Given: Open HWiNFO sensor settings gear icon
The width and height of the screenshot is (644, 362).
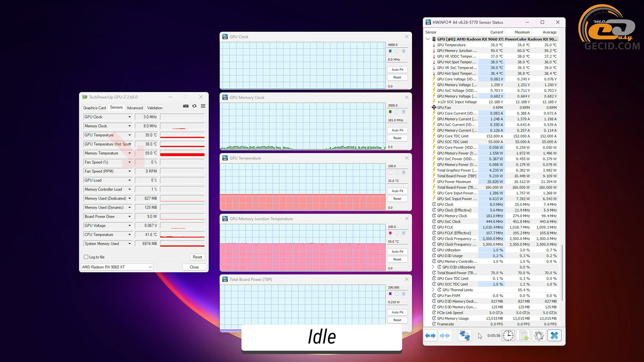Looking at the screenshot, I should [x=539, y=336].
